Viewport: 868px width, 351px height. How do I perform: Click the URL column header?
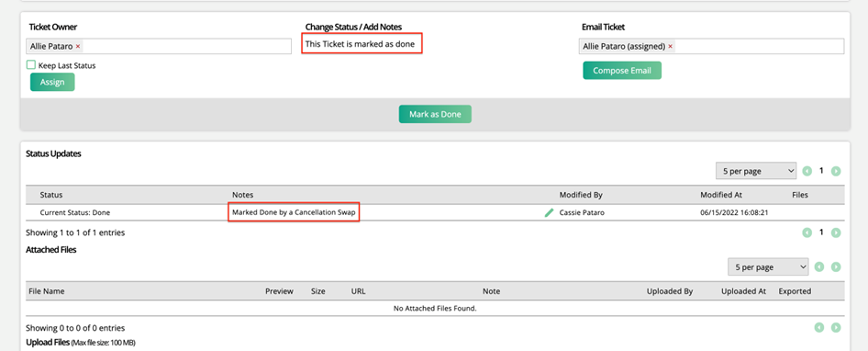[358, 291]
